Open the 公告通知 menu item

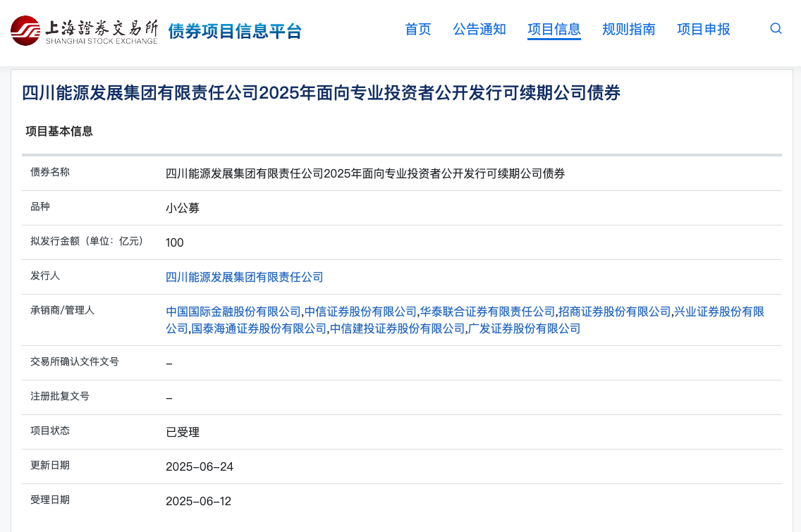coord(479,29)
